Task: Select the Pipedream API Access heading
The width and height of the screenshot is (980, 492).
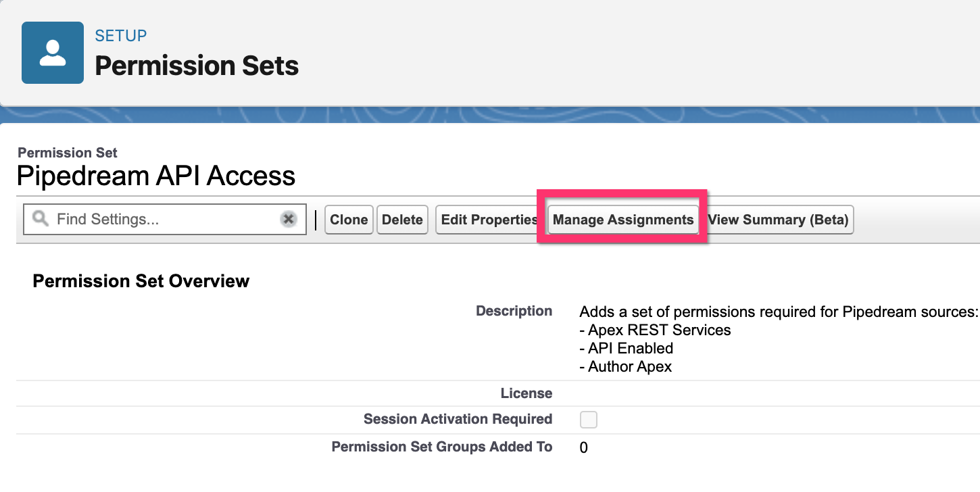Action: [156, 176]
